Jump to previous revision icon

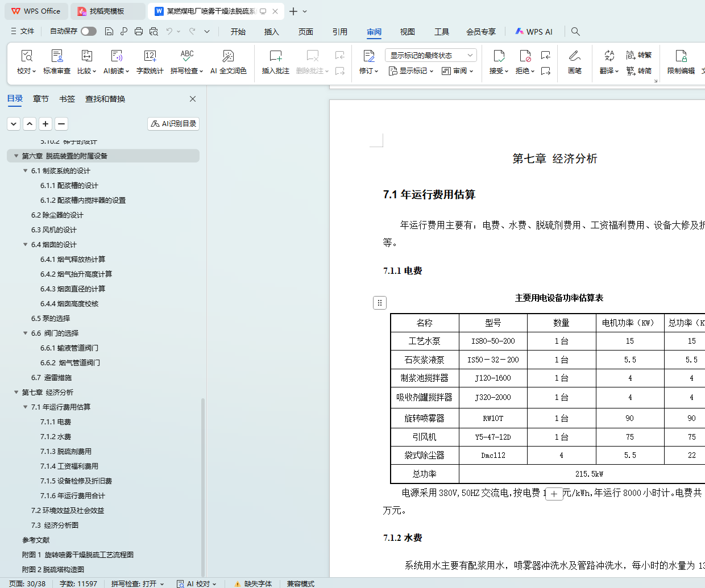(546, 55)
